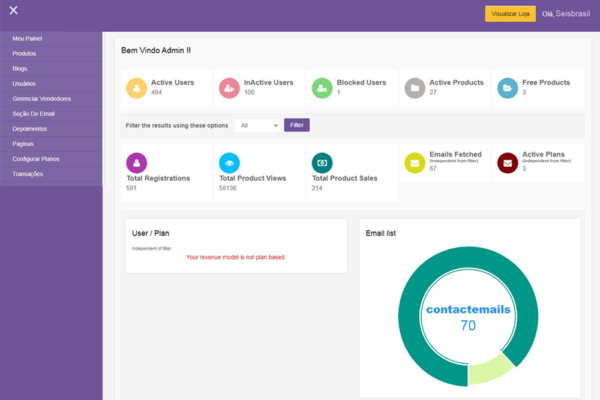Click the green Blocked Users icon
Screen dimensions: 600x400
[321, 88]
